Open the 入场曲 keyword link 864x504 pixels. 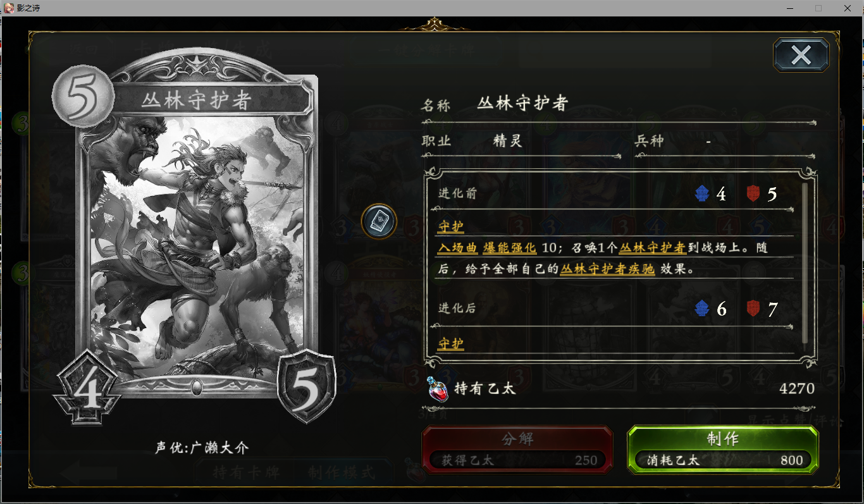pos(457,249)
